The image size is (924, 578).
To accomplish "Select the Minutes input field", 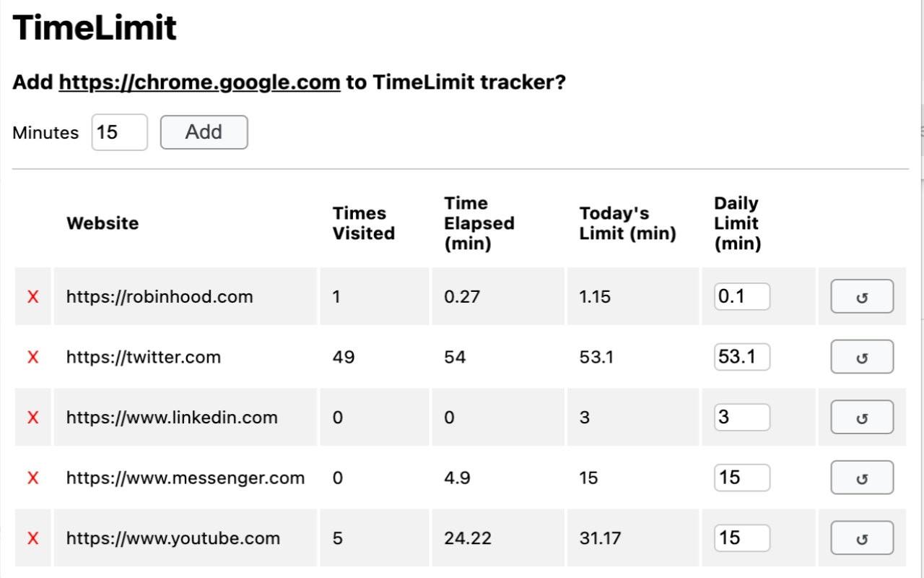I will tap(119, 132).
